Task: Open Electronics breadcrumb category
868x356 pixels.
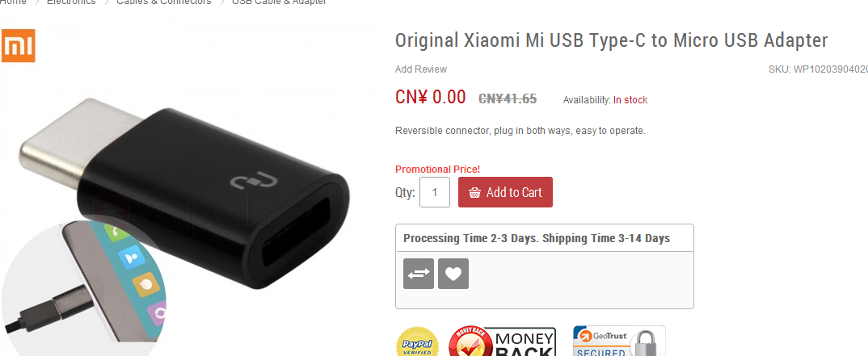Action: (x=71, y=2)
